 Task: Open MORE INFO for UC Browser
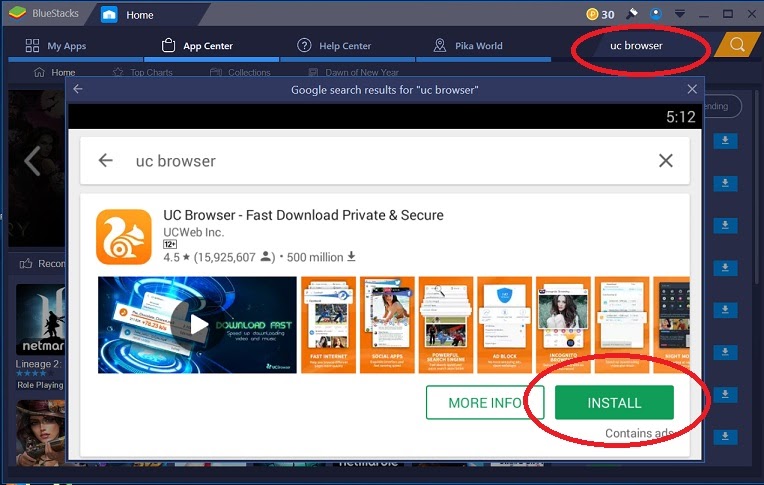[x=485, y=403]
